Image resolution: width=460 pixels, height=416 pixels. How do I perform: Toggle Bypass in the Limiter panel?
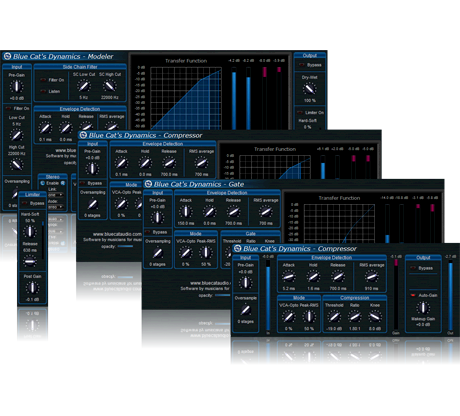[24, 203]
